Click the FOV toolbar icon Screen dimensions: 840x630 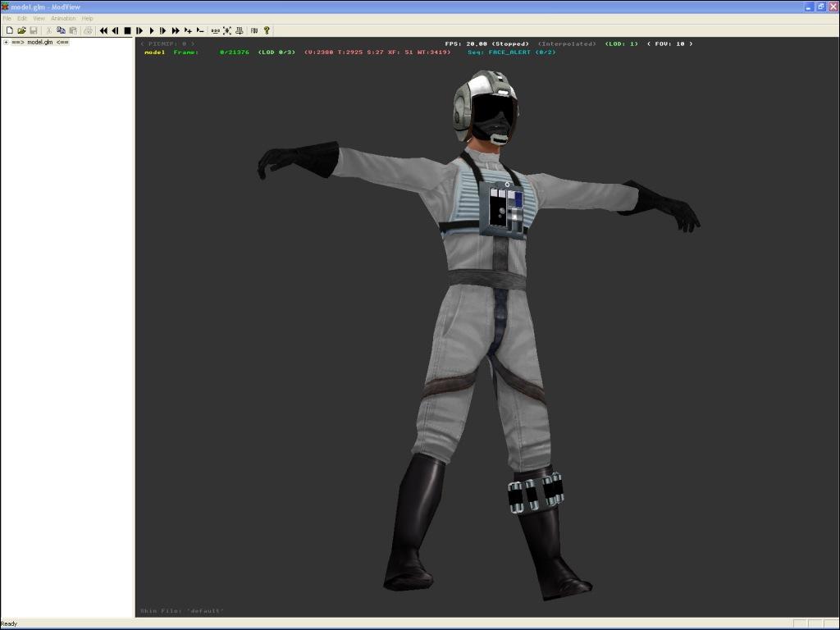(254, 30)
